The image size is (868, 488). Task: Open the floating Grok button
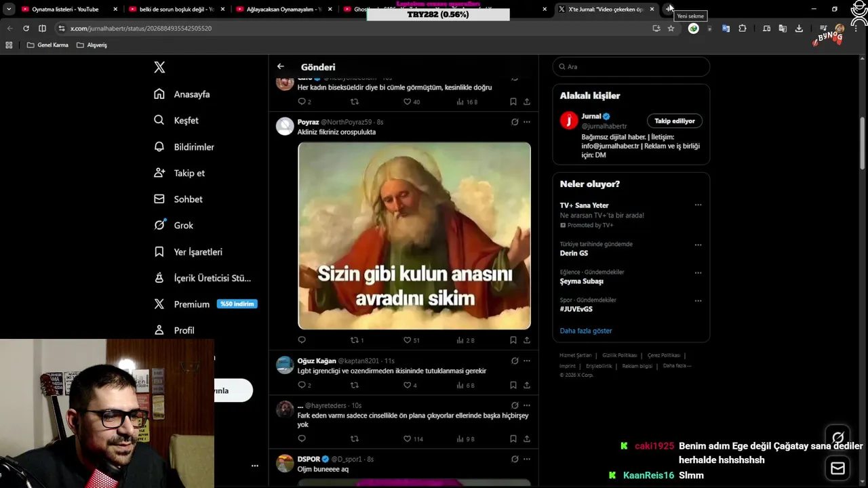pos(837,437)
